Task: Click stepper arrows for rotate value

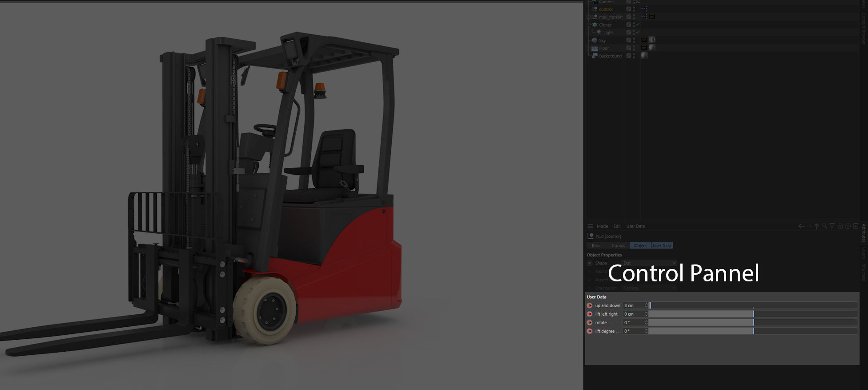Action: tap(646, 322)
